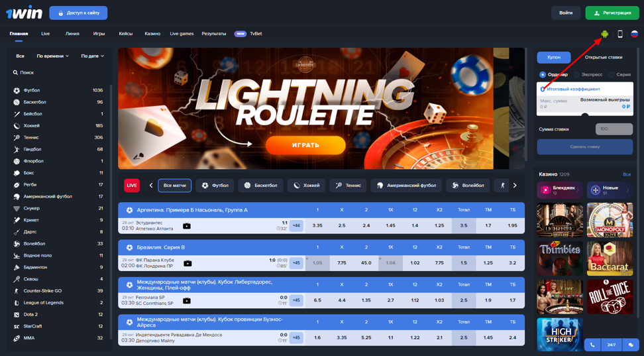Click the search magnifier icon in sidebar
Screen dimensions: 644x356
15,72
